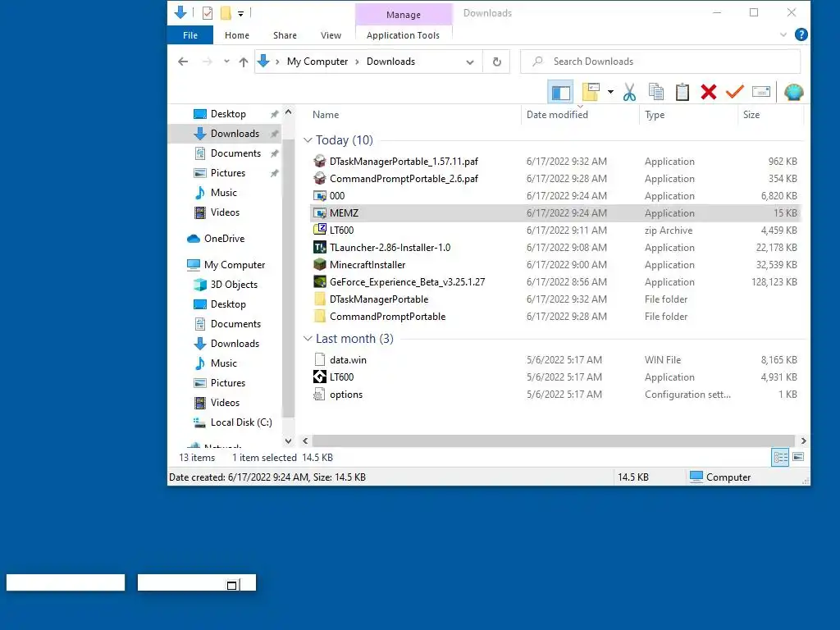Switch to the Share ribbon tab
Image resolution: width=840 pixels, height=630 pixels.
point(285,35)
